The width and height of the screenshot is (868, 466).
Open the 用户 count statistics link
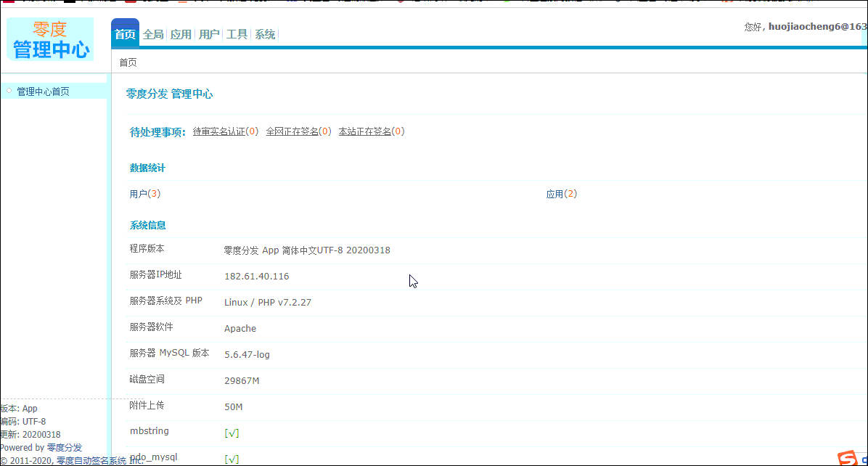145,194
